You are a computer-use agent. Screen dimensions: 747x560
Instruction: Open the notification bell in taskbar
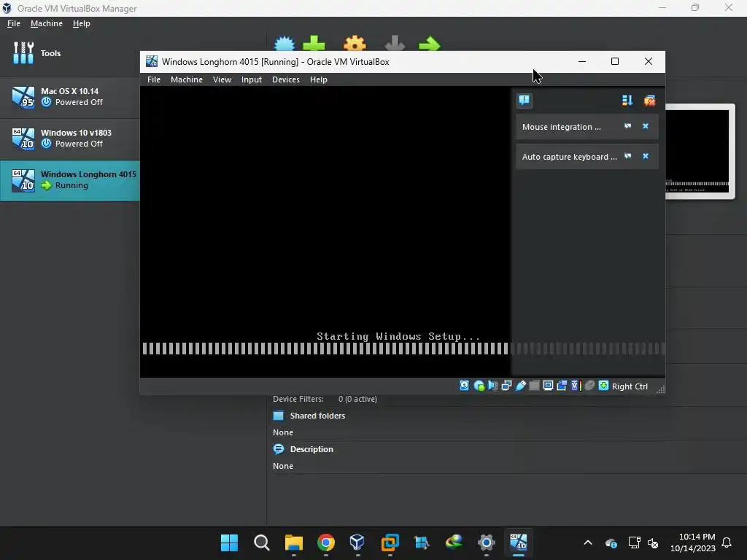(727, 542)
